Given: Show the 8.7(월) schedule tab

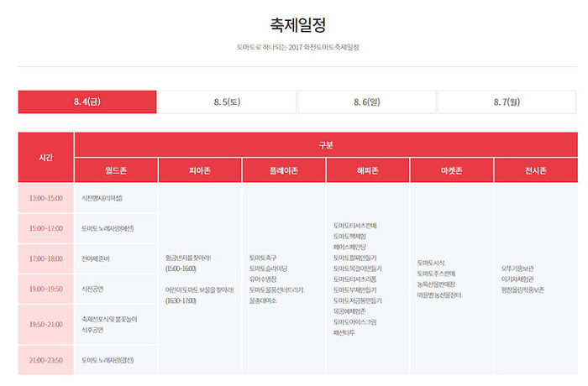Looking at the screenshot, I should click(507, 102).
